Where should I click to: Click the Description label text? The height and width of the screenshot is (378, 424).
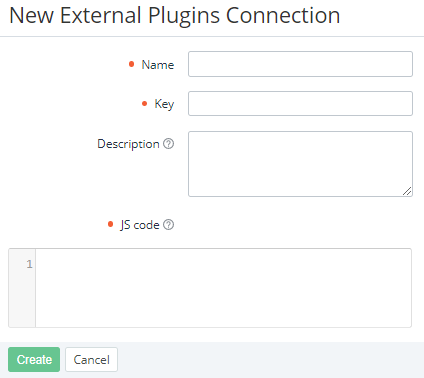(x=128, y=144)
